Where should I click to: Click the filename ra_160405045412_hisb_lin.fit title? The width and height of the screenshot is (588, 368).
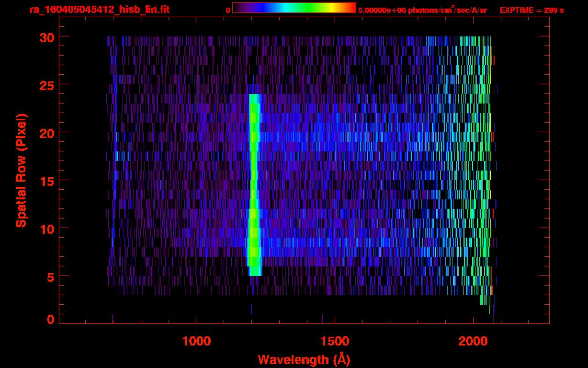(x=99, y=10)
